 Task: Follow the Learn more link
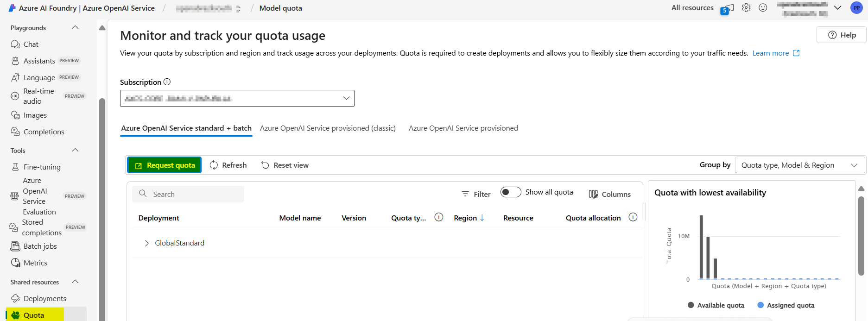pyautogui.click(x=776, y=53)
